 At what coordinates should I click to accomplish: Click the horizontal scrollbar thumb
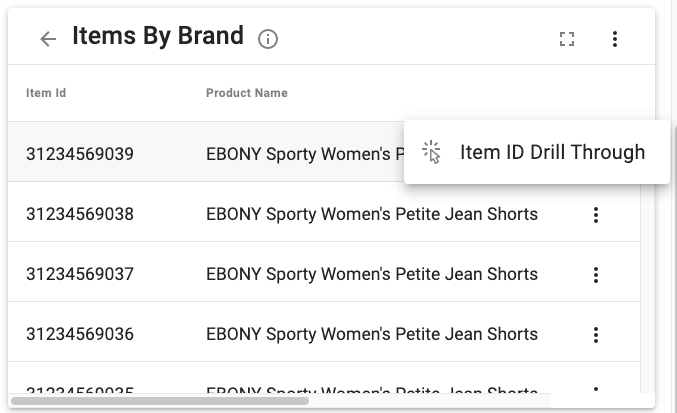(x=160, y=401)
